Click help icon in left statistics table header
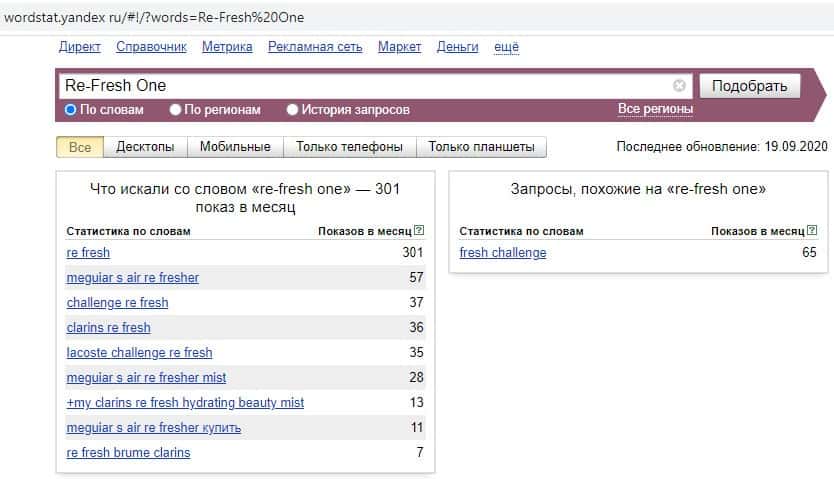Viewport: 834px width, 479px height. click(x=419, y=231)
